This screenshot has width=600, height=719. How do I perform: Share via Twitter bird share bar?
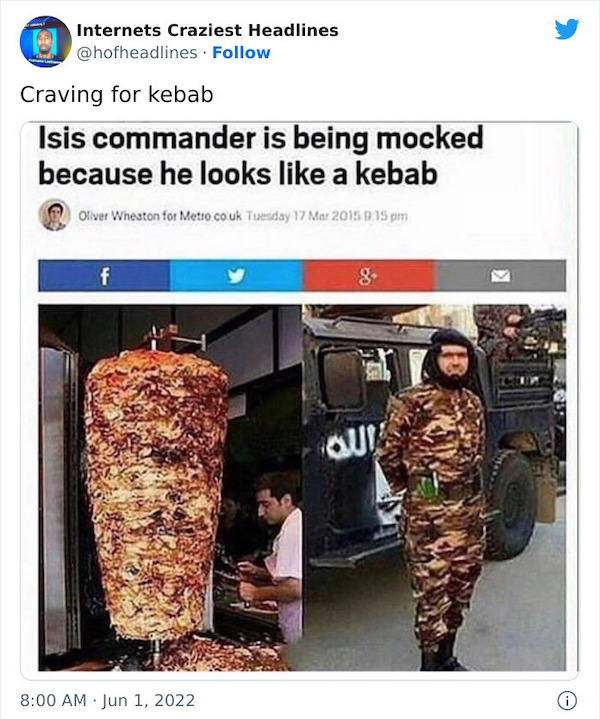tap(236, 276)
